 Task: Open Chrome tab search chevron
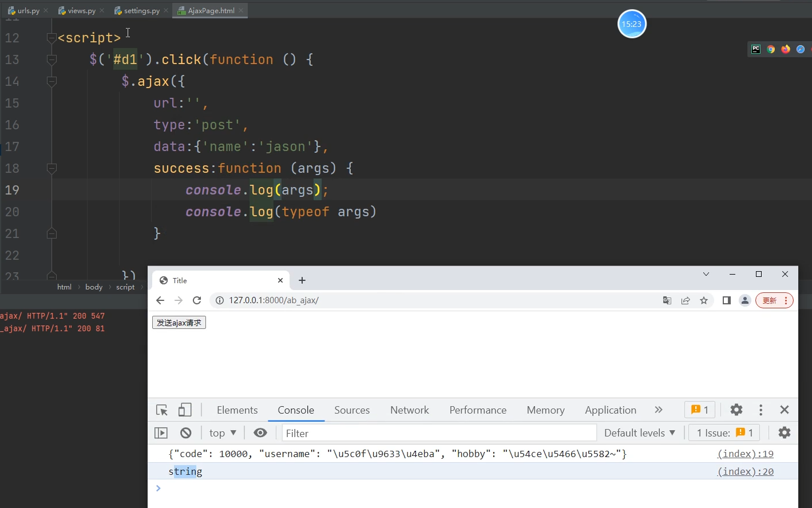click(706, 274)
